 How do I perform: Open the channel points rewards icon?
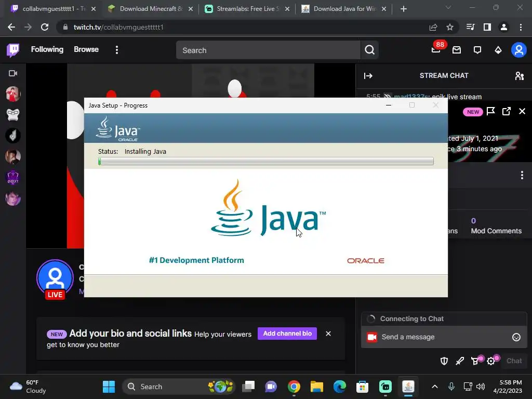coord(476,361)
